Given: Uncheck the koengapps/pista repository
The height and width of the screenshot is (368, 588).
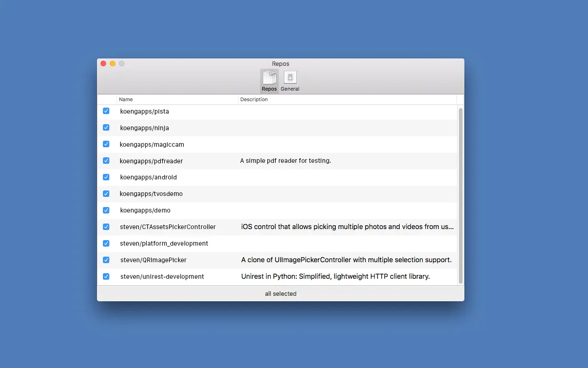Looking at the screenshot, I should pos(106,111).
